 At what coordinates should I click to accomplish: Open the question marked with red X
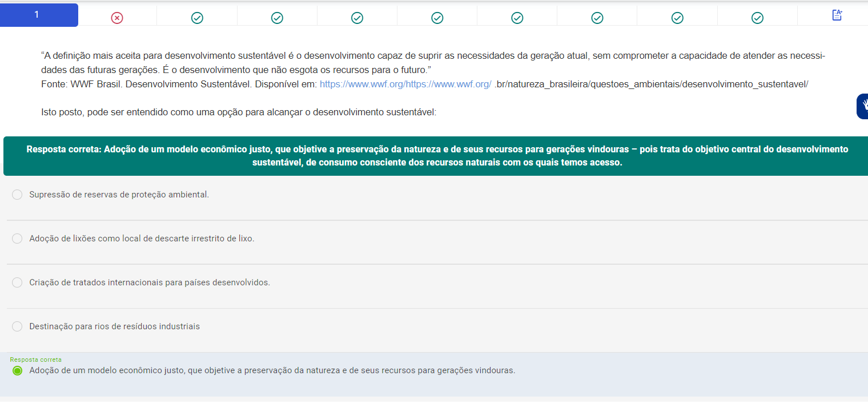[117, 18]
